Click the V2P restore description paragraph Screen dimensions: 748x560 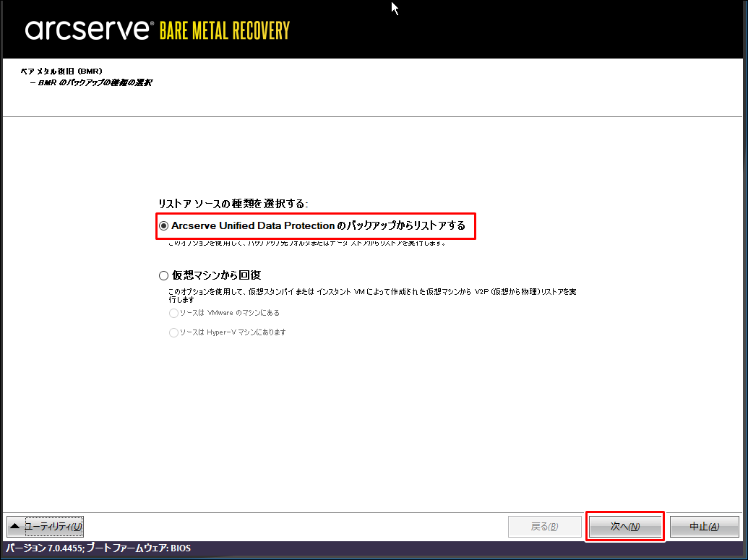372,296
